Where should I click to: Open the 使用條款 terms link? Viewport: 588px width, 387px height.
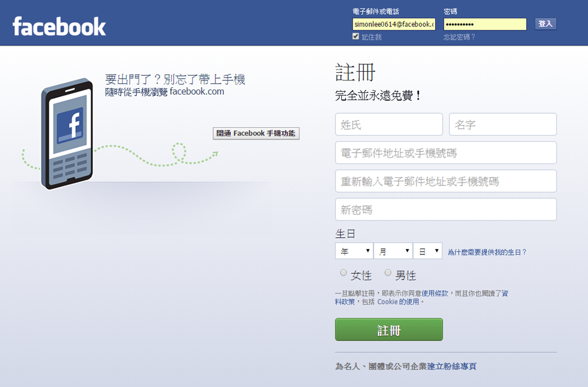click(435, 293)
